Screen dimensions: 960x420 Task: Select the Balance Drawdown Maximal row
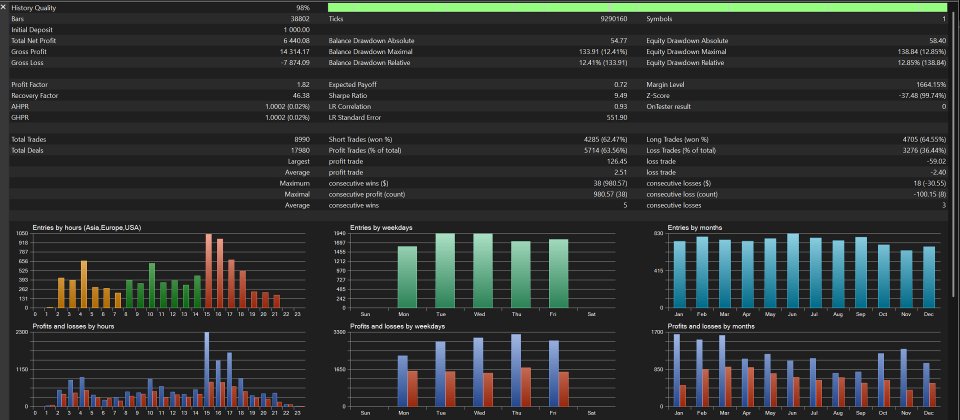point(478,51)
